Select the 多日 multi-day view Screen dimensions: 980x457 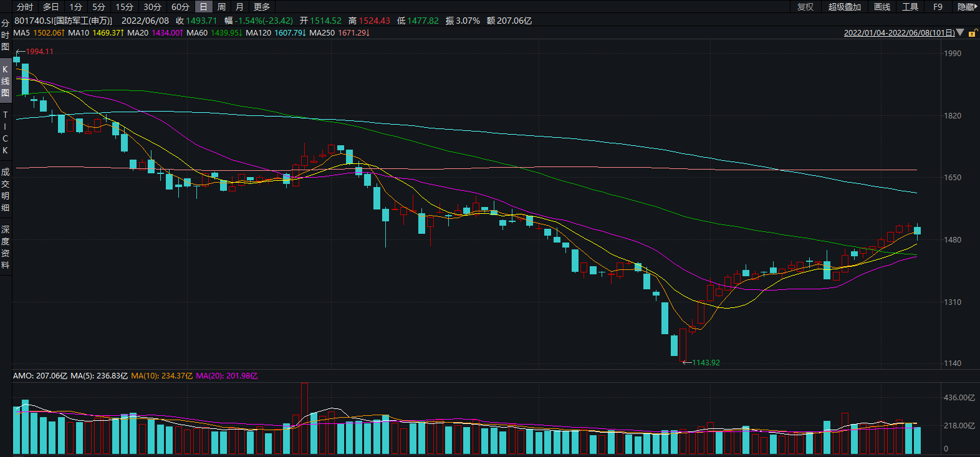[x=50, y=7]
